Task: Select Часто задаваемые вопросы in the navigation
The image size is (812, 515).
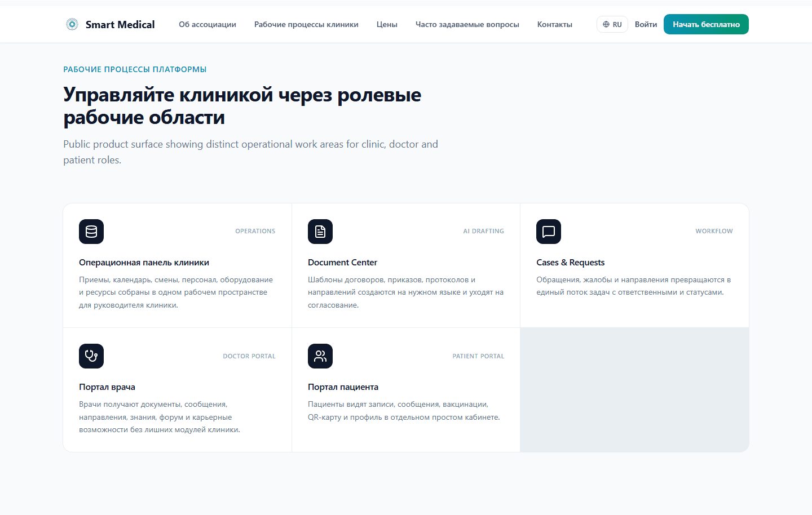Action: [467, 24]
